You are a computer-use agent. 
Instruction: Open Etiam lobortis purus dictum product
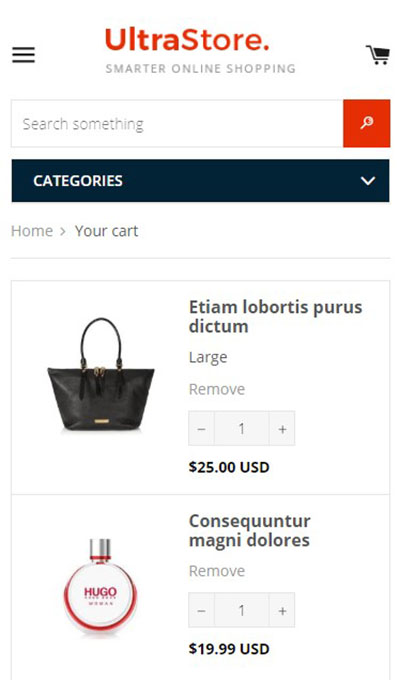pyautogui.click(x=275, y=317)
